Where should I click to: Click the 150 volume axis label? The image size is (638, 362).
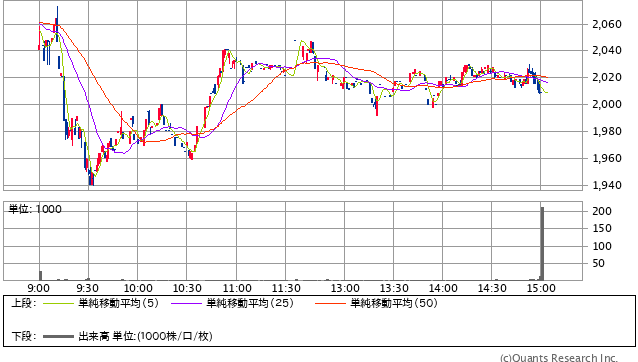pos(602,228)
